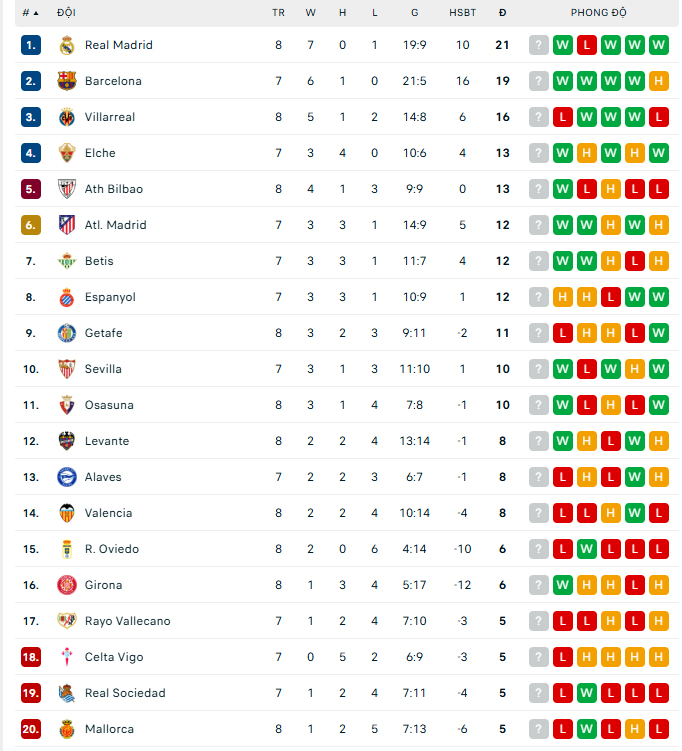Click the Real Madrid club crest

pos(67,45)
